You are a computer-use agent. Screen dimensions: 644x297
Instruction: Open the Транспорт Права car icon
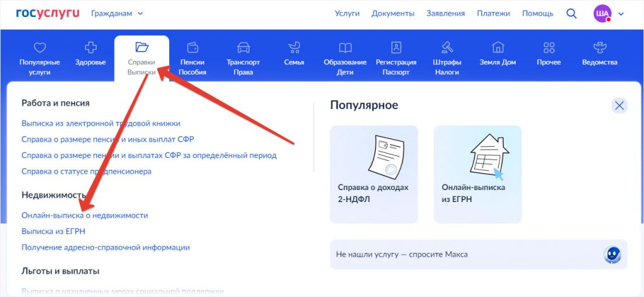click(x=243, y=48)
